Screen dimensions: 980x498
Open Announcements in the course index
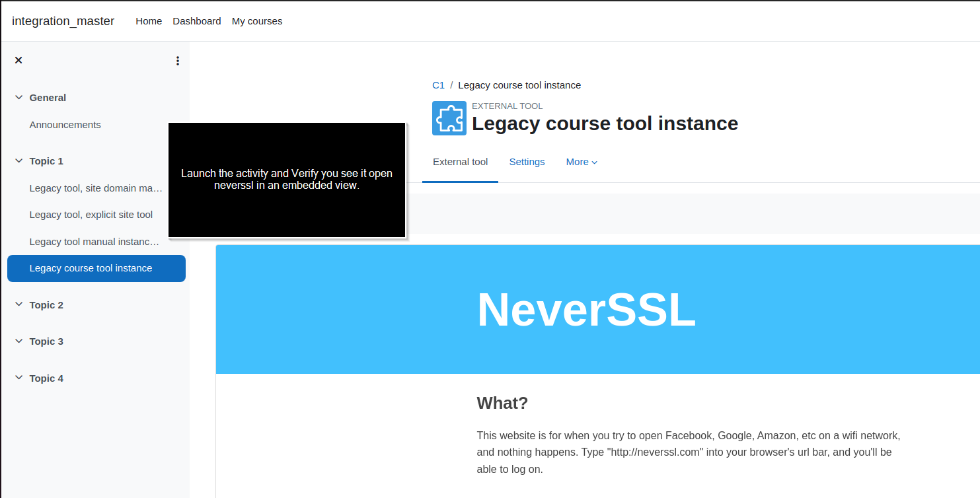pos(65,125)
